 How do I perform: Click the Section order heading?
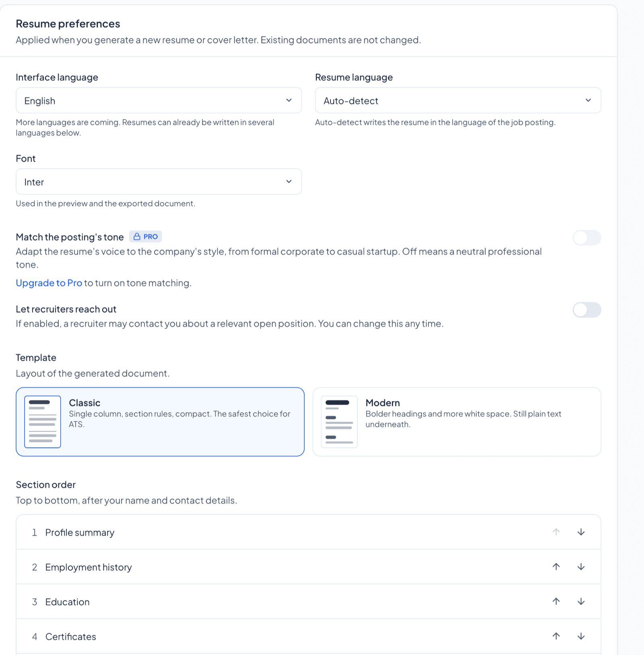[45, 484]
